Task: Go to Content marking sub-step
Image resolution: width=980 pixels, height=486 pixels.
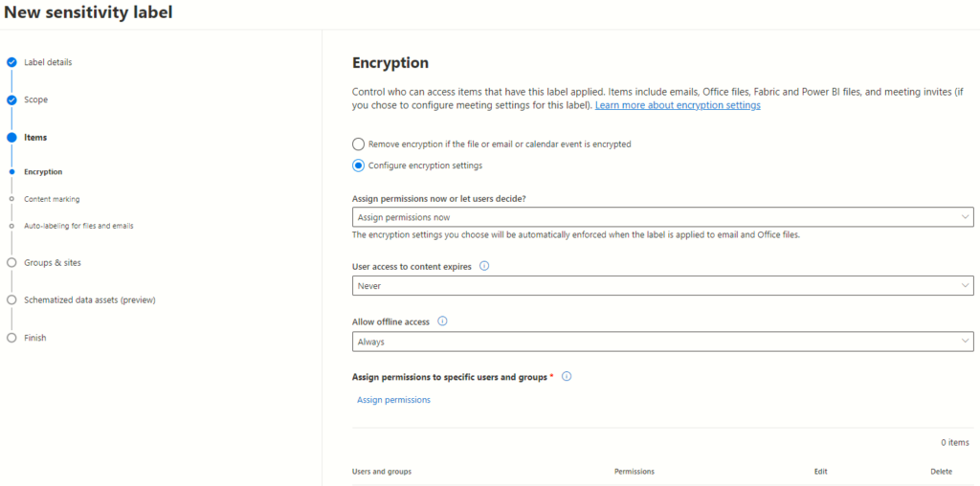Action: click(52, 199)
